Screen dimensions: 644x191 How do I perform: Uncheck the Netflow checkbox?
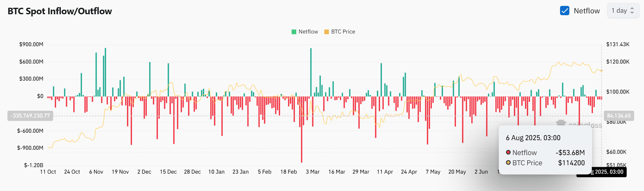click(x=565, y=11)
